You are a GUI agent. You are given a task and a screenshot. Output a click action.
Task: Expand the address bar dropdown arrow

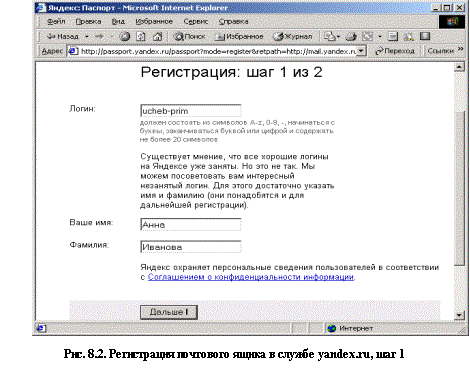[361, 51]
